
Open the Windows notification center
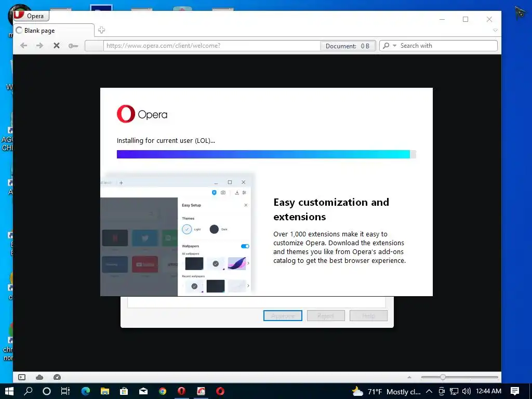tap(515, 391)
